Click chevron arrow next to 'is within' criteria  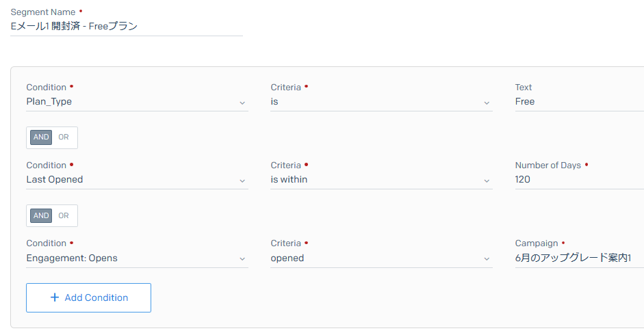(x=487, y=181)
